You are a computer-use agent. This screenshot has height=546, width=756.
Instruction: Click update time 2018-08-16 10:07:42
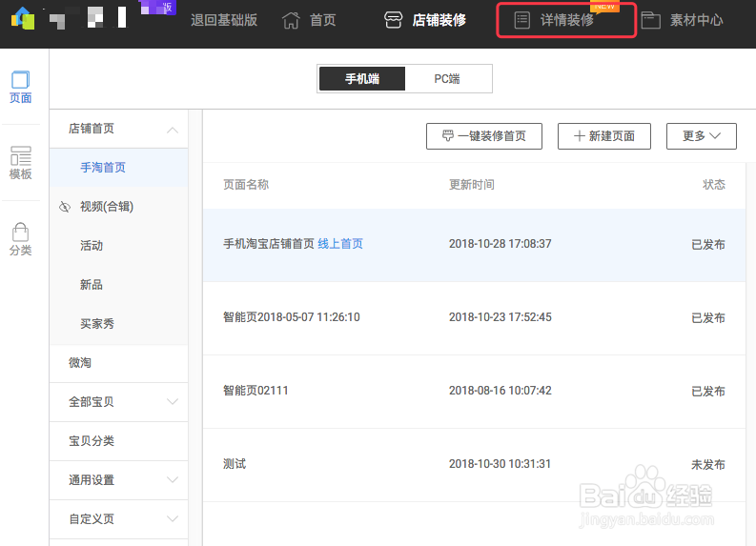tap(500, 391)
